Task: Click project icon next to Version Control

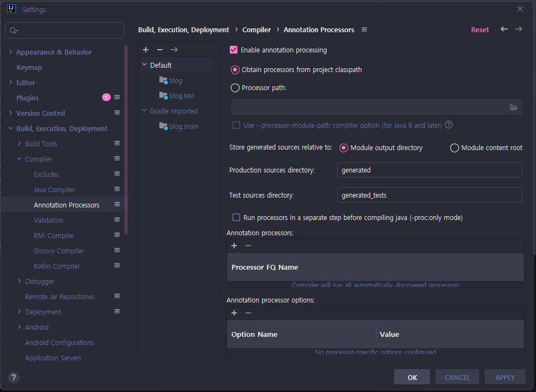Action: (x=117, y=112)
